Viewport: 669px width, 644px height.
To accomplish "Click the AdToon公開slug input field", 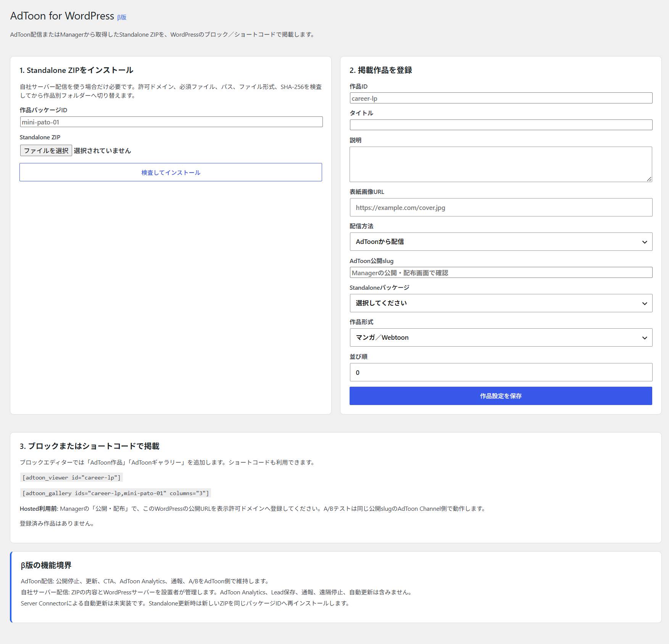I will pyautogui.click(x=501, y=273).
